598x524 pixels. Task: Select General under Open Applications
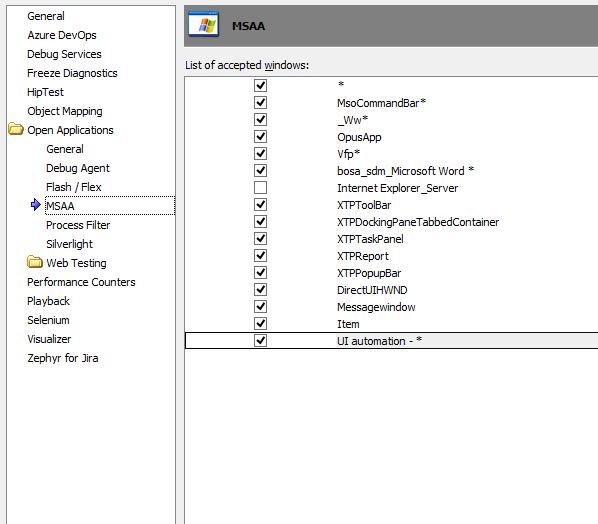(x=65, y=149)
